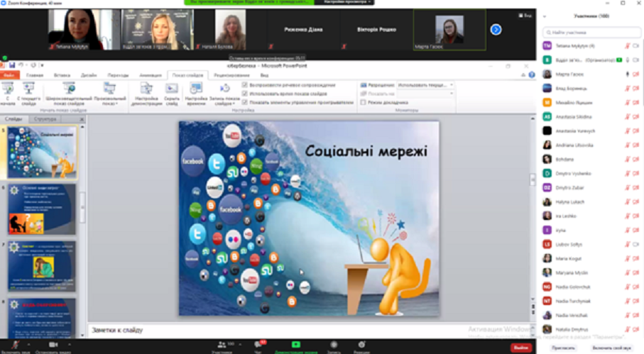Open the 'Разрешение' resolution dropdown
This screenshot has height=354, width=644.
(x=425, y=85)
